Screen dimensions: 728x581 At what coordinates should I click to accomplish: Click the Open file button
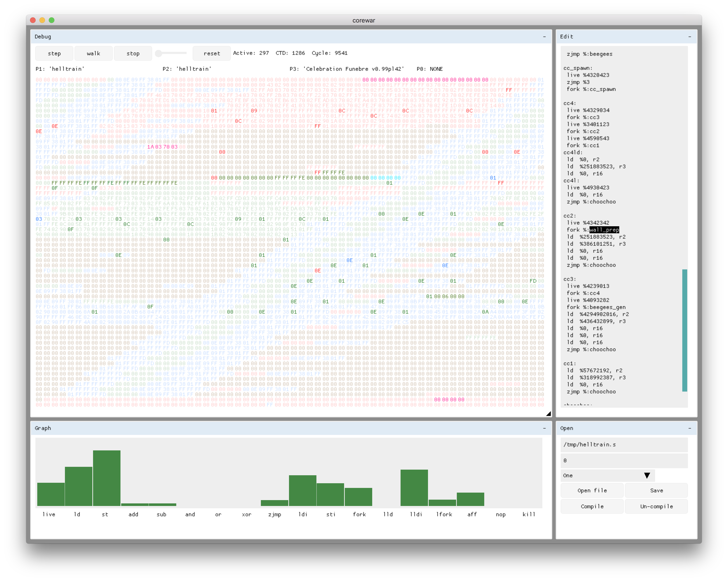[592, 490]
